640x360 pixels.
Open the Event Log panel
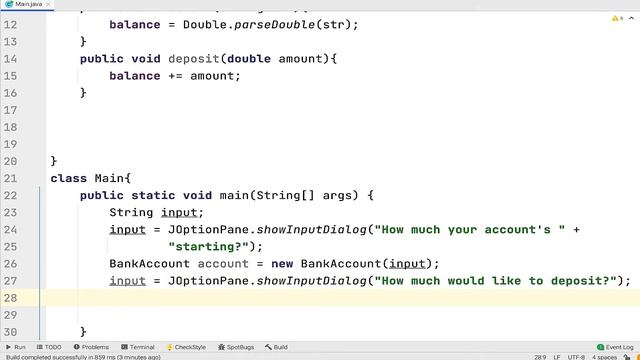point(615,347)
